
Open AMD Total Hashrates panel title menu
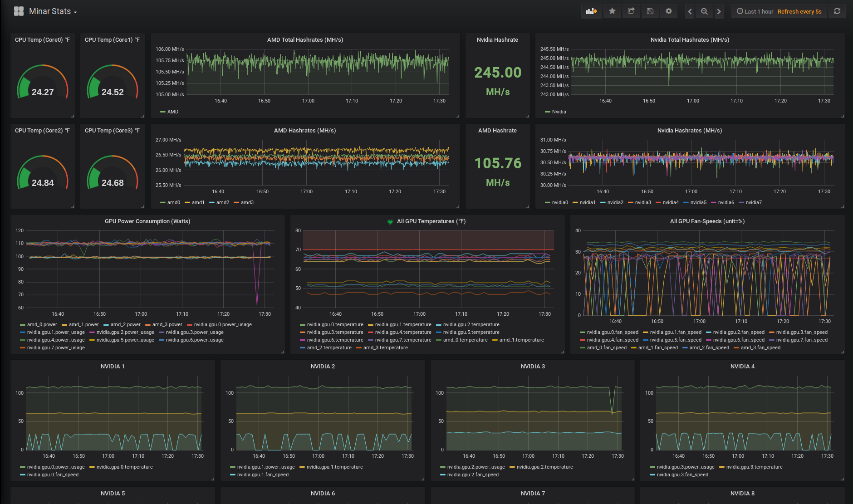305,40
